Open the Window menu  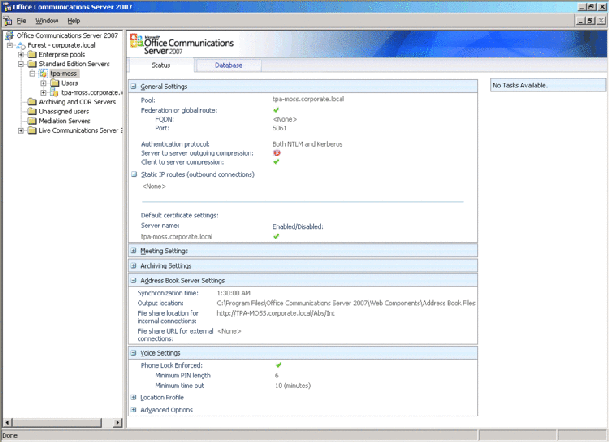click(x=46, y=21)
